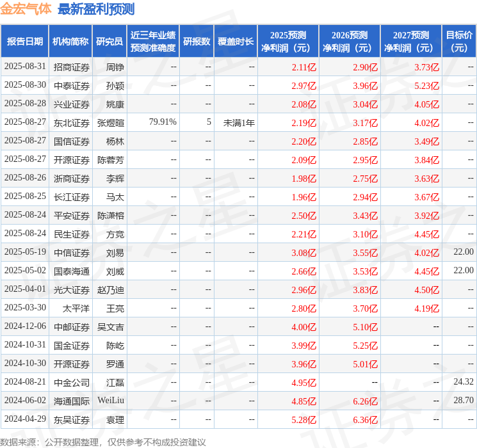
Task: Click analyst name 吴文吉
Action: point(111,327)
